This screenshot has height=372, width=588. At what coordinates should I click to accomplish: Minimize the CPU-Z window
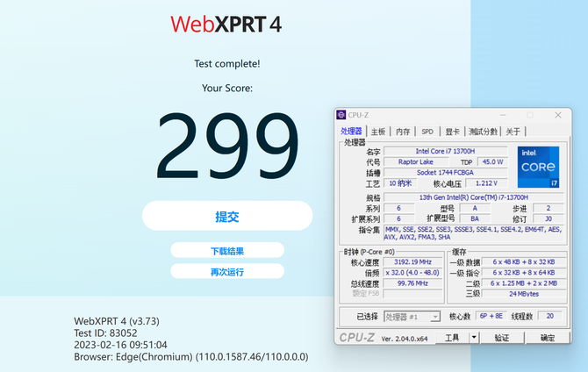tap(503, 115)
